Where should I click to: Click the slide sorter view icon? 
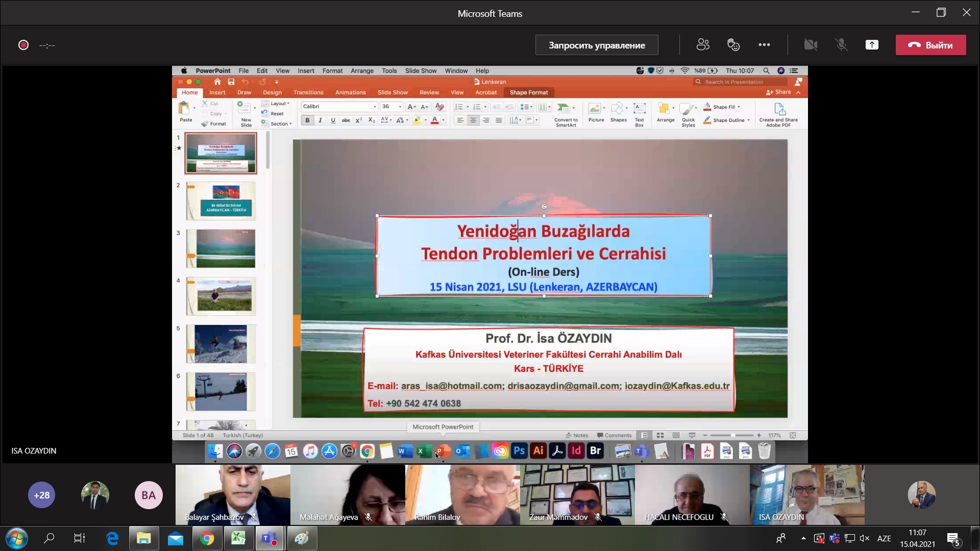[660, 435]
